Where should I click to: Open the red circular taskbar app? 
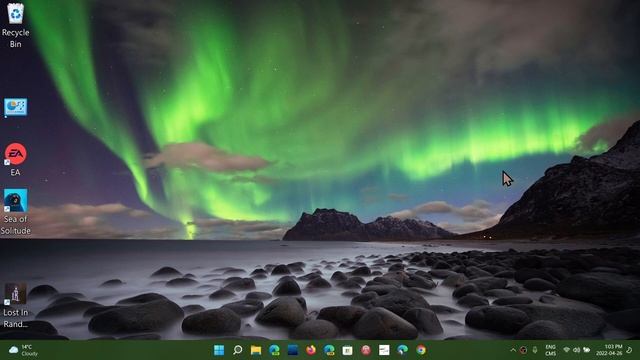(x=366, y=350)
